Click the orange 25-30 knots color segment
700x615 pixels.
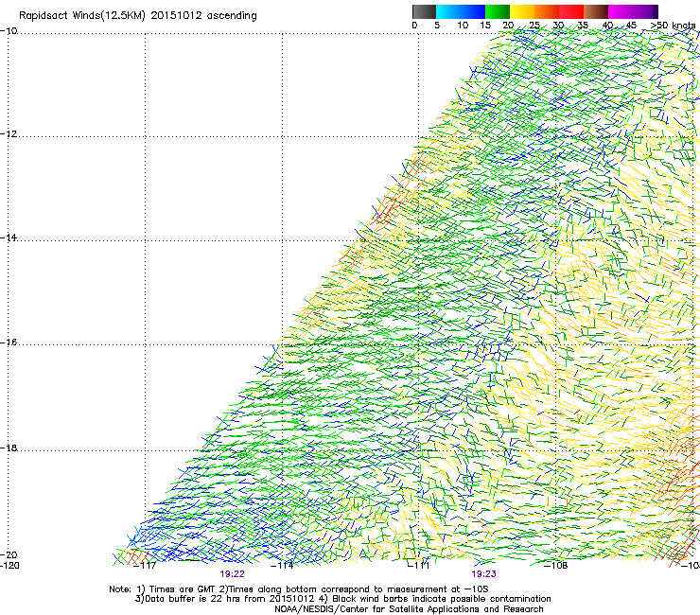click(547, 11)
